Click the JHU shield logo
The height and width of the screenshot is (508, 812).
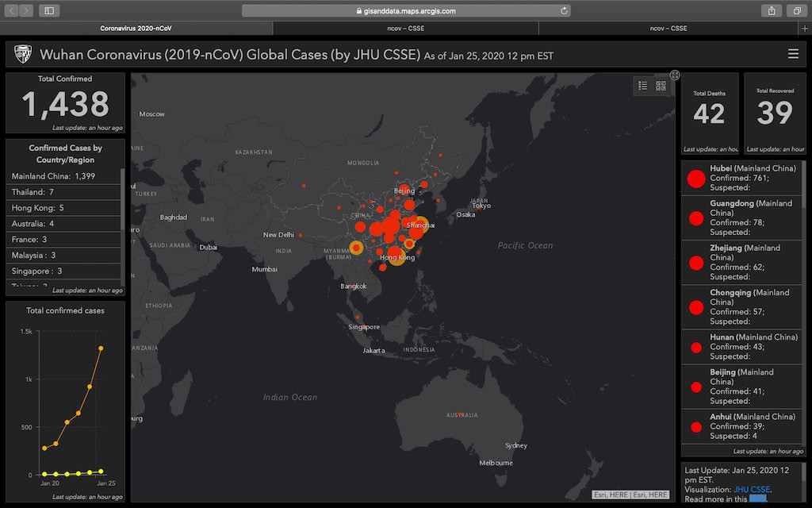(x=23, y=54)
